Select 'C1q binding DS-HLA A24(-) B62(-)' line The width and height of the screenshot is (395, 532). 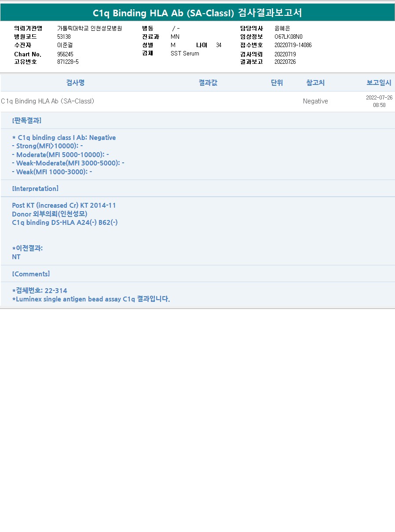pos(65,222)
